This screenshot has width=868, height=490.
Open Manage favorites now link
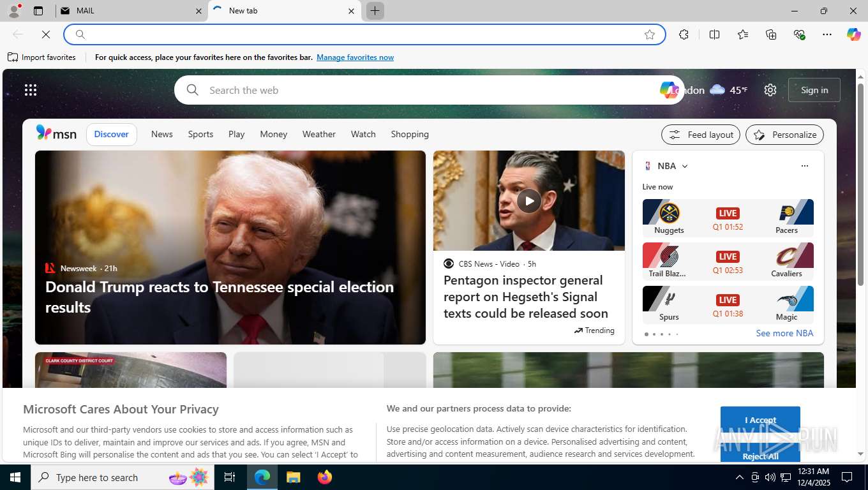[x=355, y=57]
